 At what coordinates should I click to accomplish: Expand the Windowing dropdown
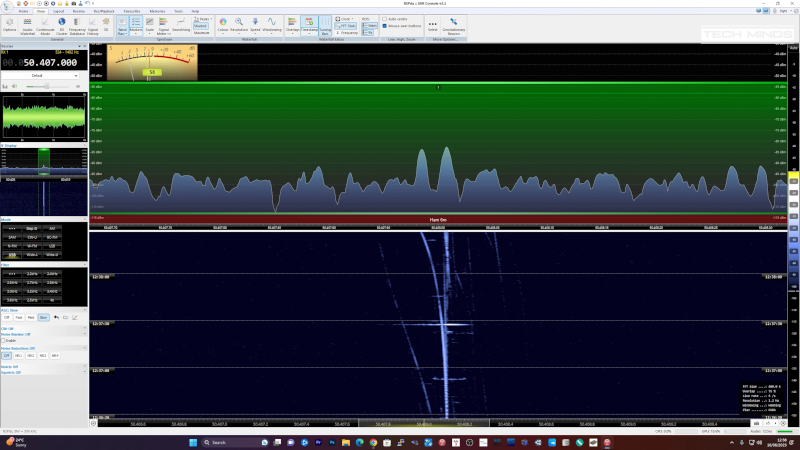pyautogui.click(x=272, y=24)
